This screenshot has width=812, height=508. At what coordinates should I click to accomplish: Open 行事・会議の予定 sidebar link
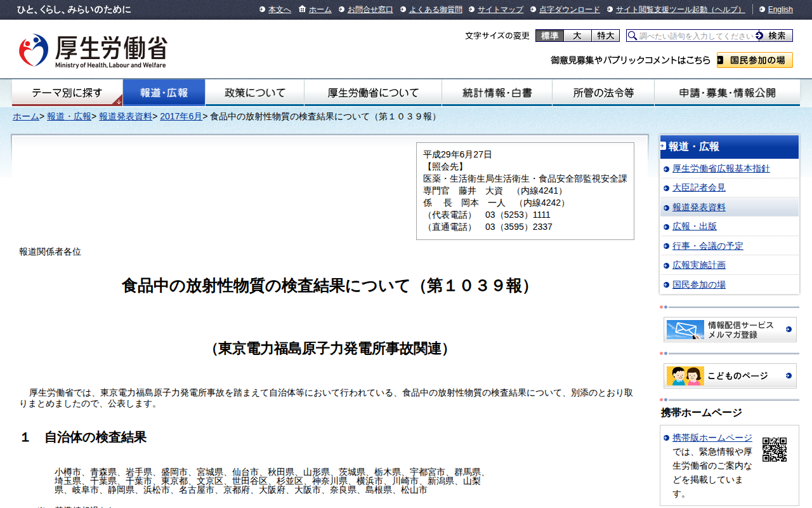pos(708,246)
